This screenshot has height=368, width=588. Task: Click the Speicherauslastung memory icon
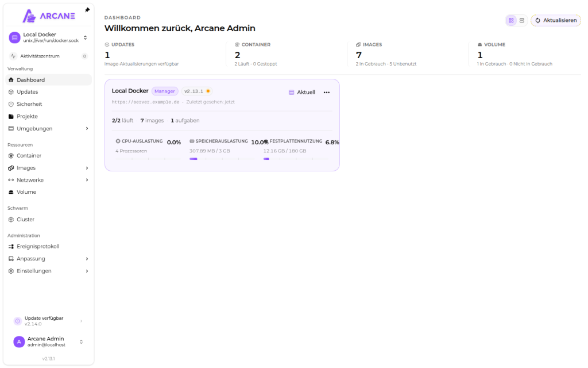[192, 141]
